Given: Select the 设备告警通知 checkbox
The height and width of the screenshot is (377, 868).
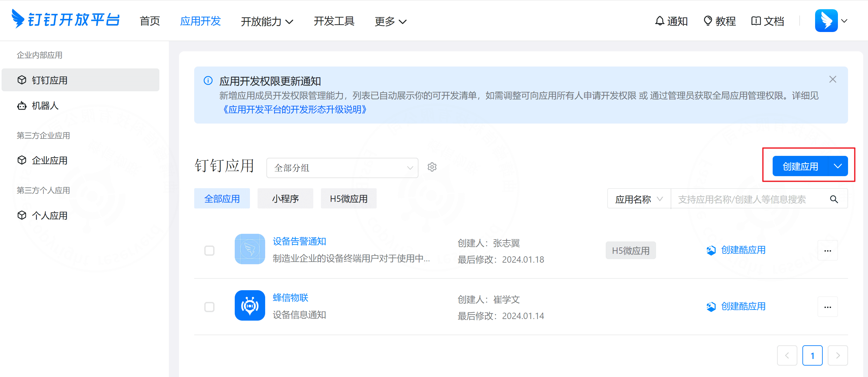Looking at the screenshot, I should (x=209, y=250).
